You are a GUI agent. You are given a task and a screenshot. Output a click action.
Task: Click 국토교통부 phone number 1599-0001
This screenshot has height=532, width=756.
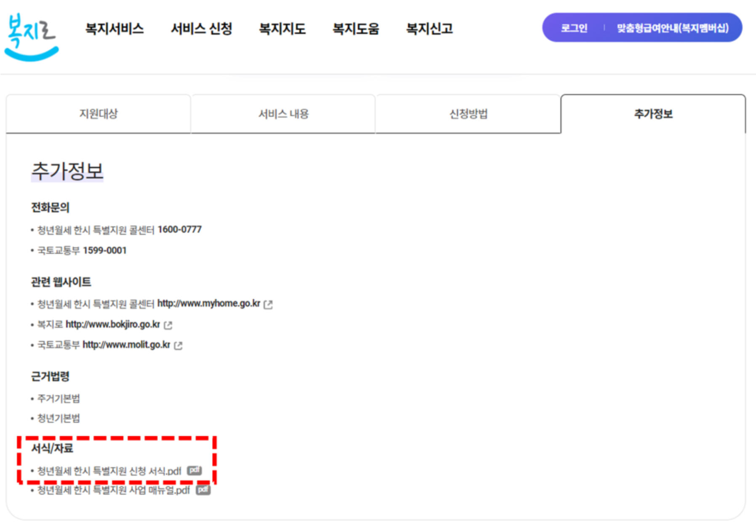pyautogui.click(x=105, y=250)
